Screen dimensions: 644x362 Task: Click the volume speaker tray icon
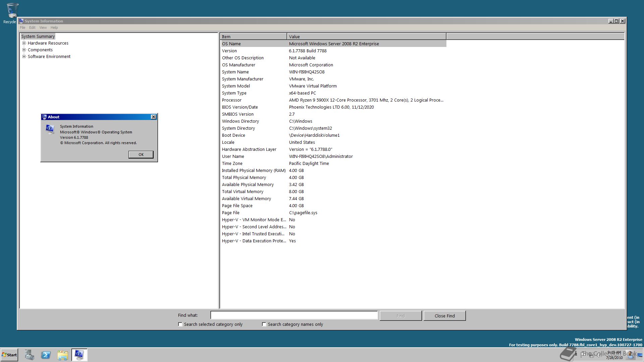(599, 355)
